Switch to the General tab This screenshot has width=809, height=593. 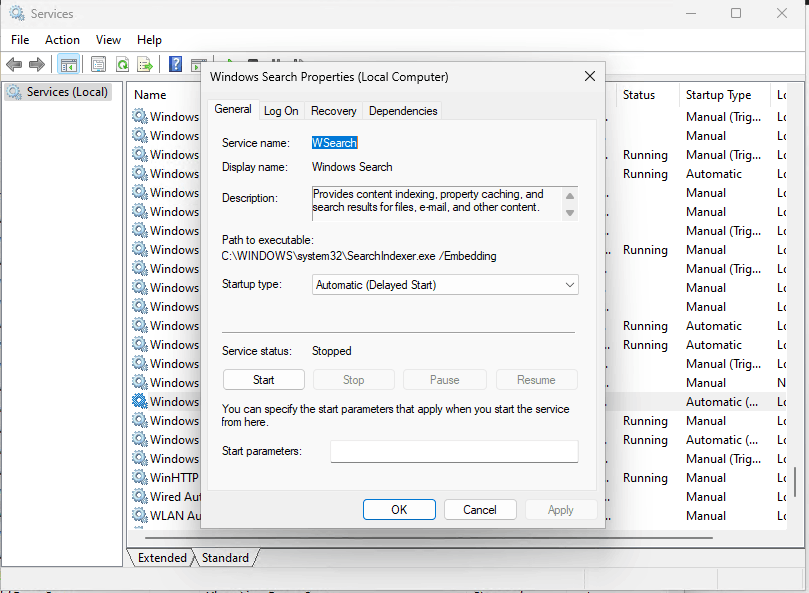[233, 109]
